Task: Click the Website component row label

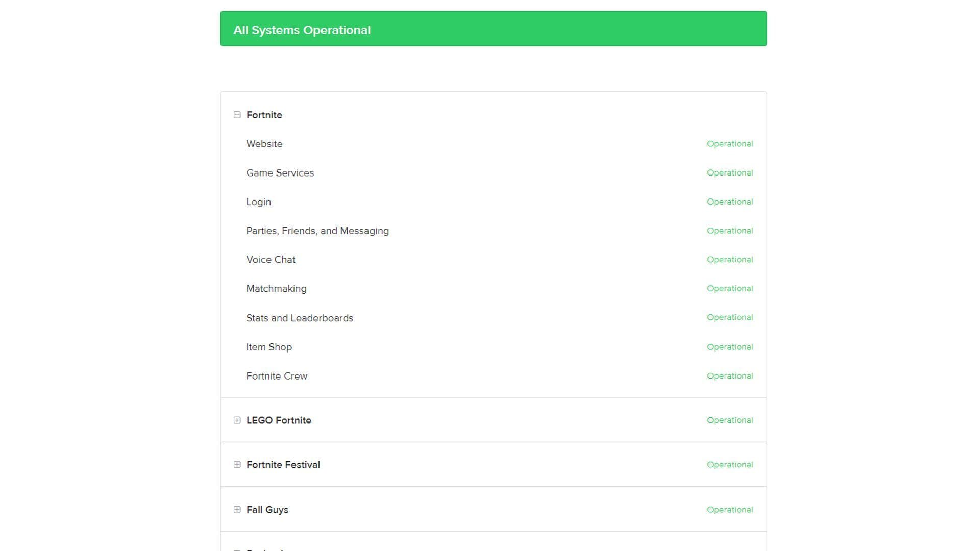Action: pyautogui.click(x=264, y=144)
